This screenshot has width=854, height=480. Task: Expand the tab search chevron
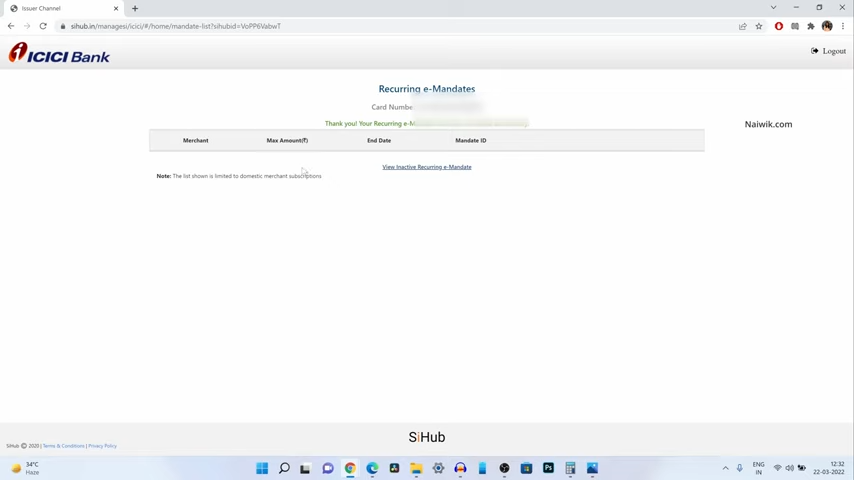(773, 8)
